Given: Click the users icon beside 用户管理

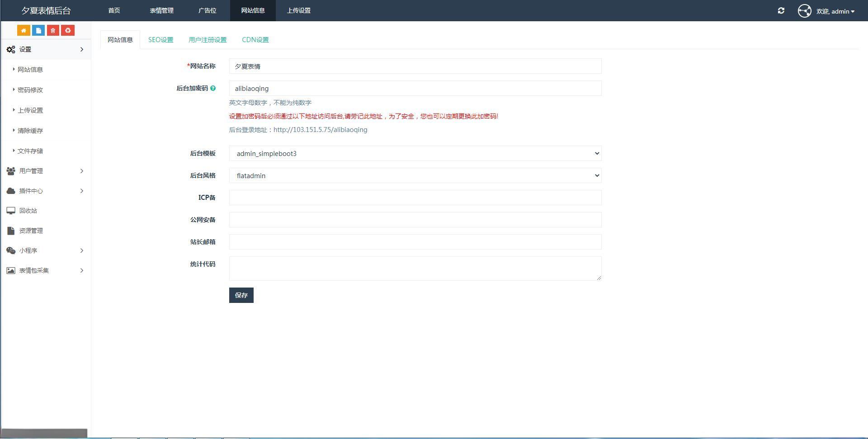Looking at the screenshot, I should point(11,171).
